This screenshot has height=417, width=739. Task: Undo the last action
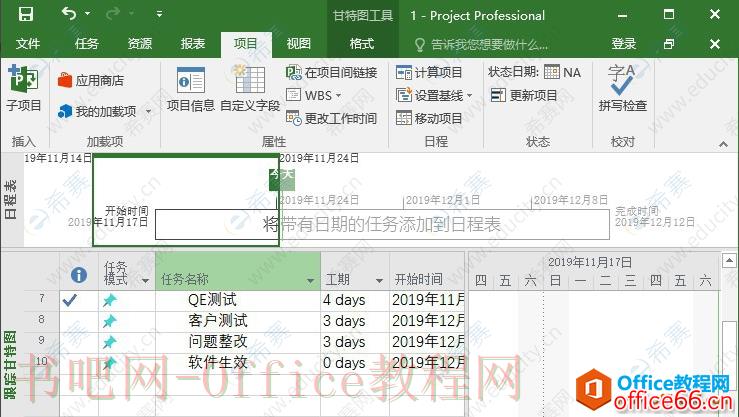click(x=69, y=14)
